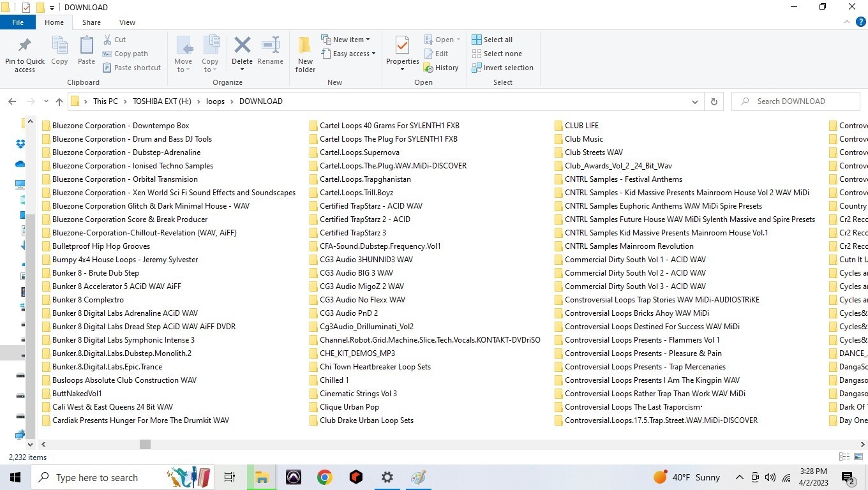This screenshot has width=868, height=490.
Task: Open the Delete options arrow
Action: click(242, 70)
